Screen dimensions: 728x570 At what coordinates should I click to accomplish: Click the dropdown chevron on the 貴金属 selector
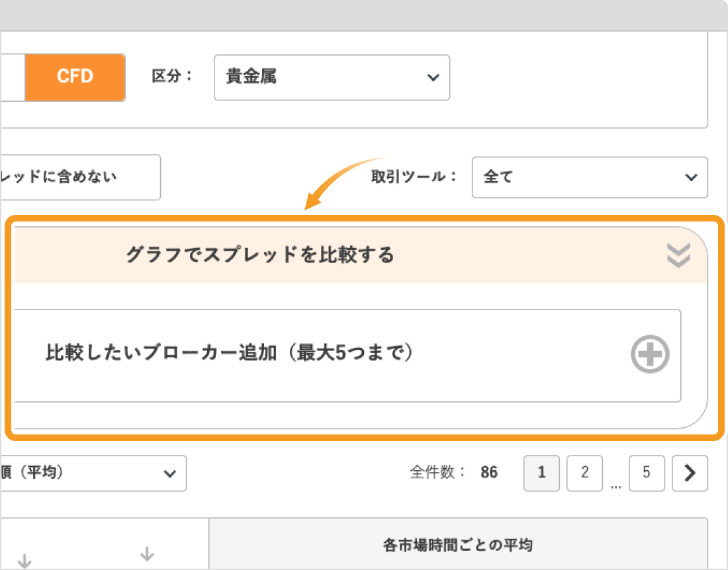pos(433,77)
